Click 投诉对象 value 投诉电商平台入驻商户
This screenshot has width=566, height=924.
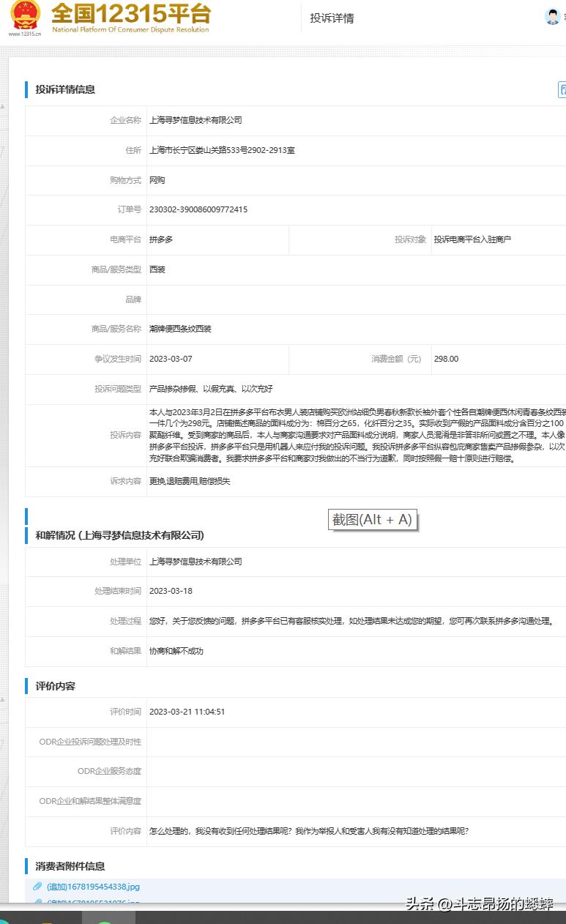(x=472, y=239)
